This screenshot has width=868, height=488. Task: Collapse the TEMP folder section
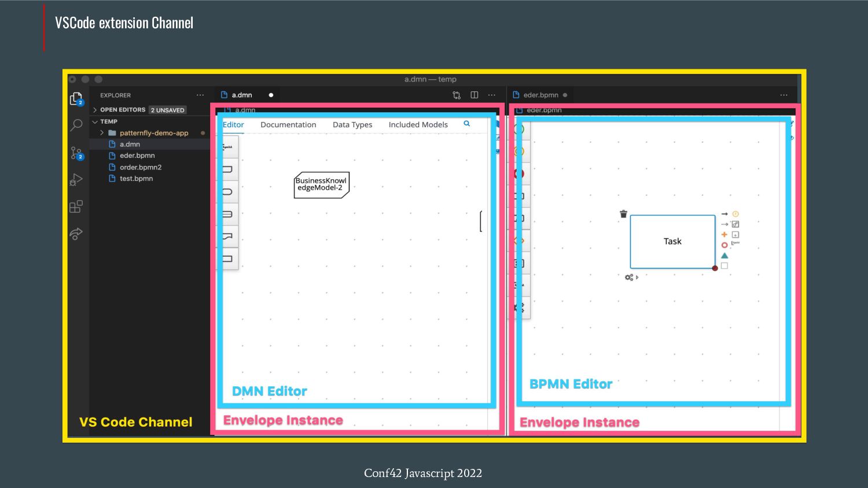(x=149, y=121)
